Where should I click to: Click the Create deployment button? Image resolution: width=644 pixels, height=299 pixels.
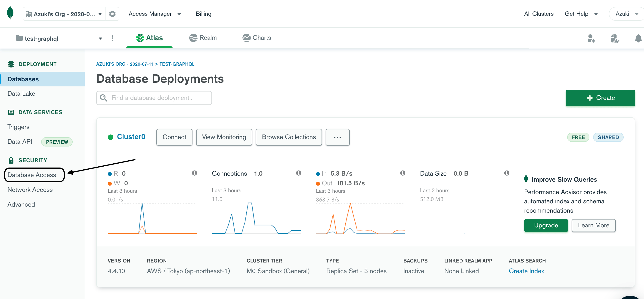(x=600, y=98)
